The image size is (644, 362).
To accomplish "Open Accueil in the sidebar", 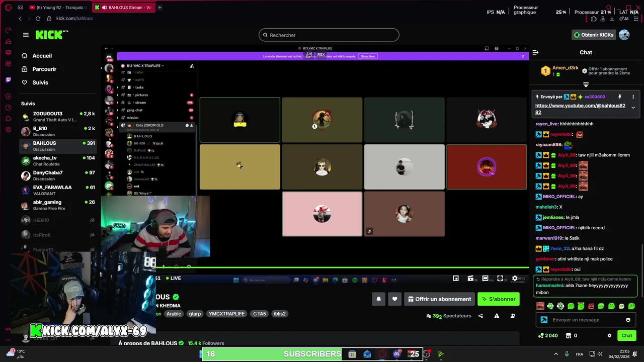I will (x=42, y=56).
